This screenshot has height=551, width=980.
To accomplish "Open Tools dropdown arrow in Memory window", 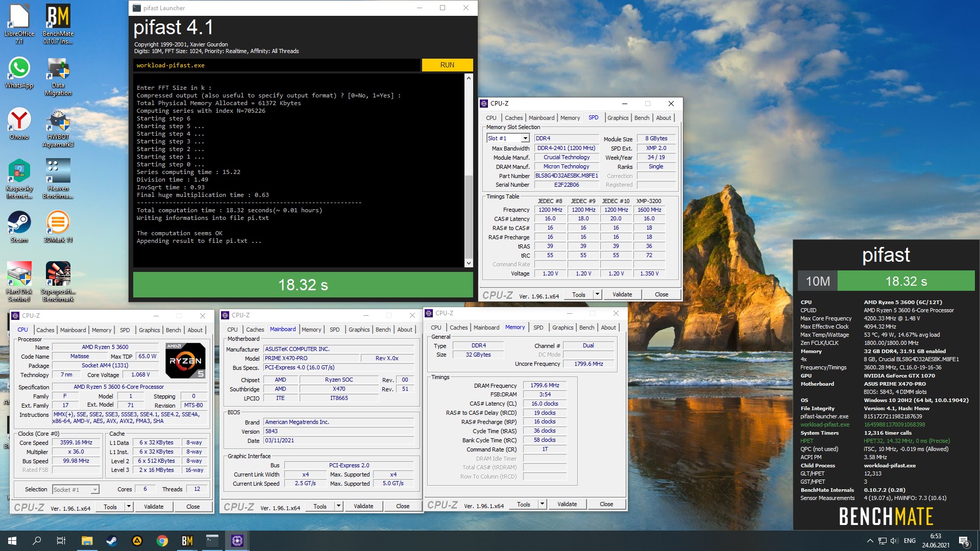I will [542, 504].
